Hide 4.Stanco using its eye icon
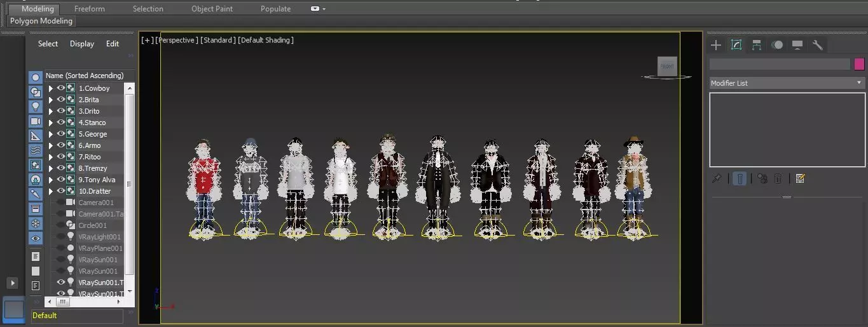The width and height of the screenshot is (868, 327). (61, 123)
